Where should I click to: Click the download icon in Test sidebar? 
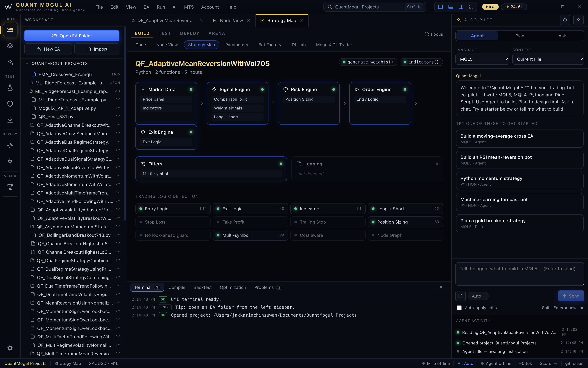tap(10, 120)
